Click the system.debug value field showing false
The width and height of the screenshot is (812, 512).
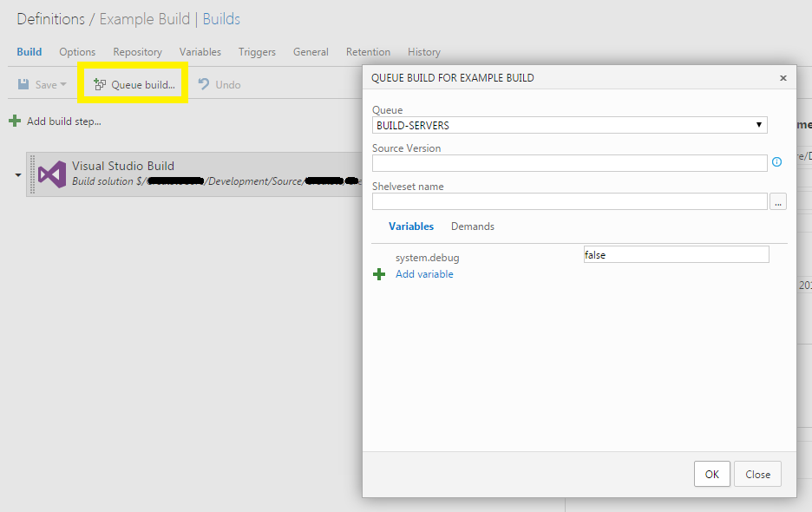(676, 253)
